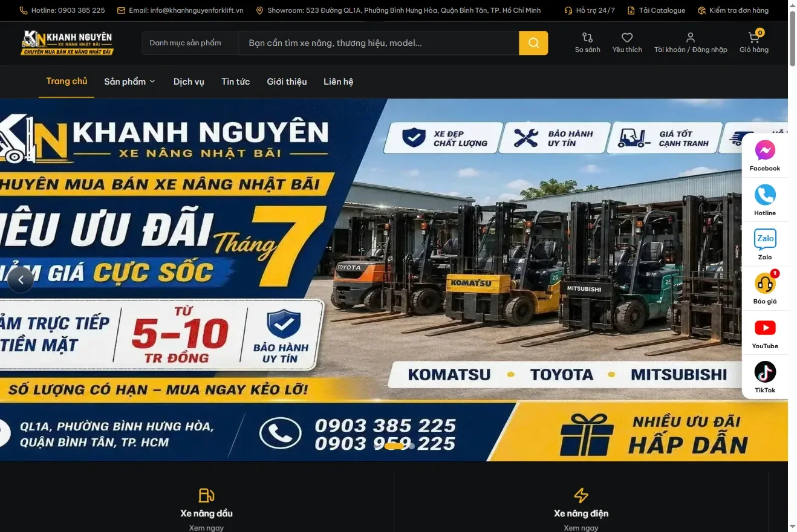Click Tải Catalogue link
The width and height of the screenshot is (797, 532).
(x=656, y=10)
